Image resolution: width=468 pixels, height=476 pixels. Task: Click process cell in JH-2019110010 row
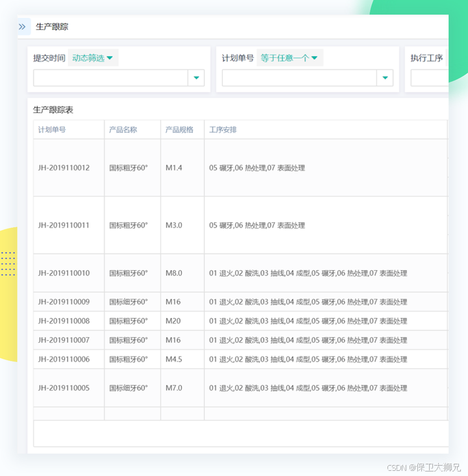click(x=308, y=273)
